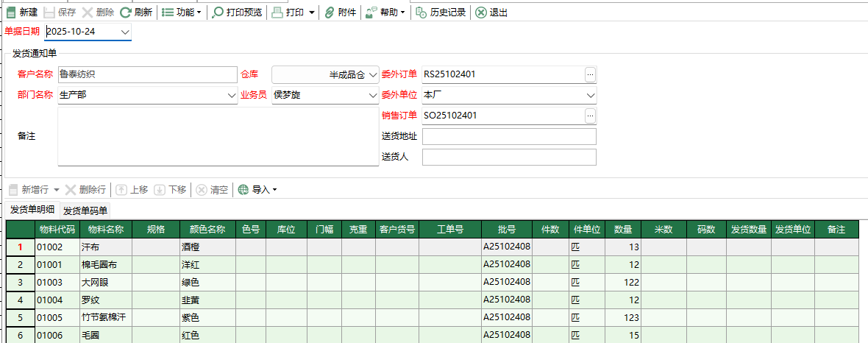The height and width of the screenshot is (343, 868).
Task: Click the 毛圈 material name cell
Action: pyautogui.click(x=106, y=335)
